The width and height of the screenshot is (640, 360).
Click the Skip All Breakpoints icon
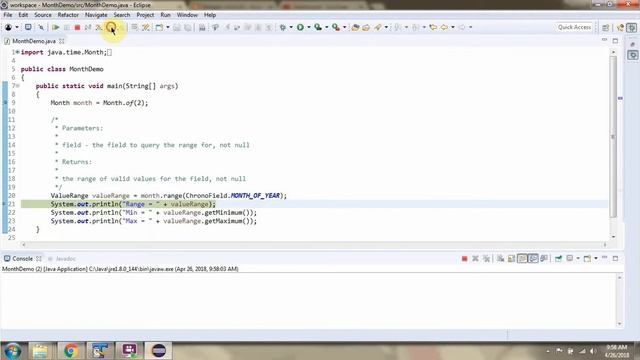pyautogui.click(x=41, y=27)
